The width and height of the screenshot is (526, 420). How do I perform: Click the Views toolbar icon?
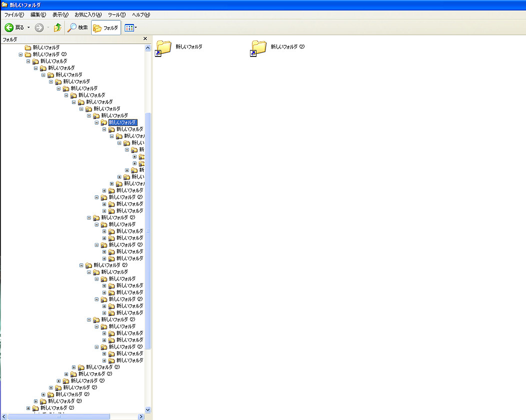point(129,28)
